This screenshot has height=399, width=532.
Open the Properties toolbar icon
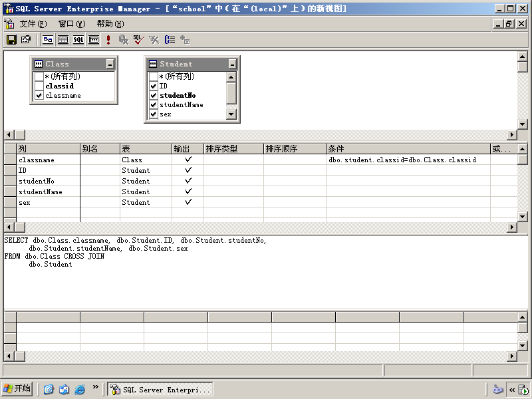coord(26,40)
